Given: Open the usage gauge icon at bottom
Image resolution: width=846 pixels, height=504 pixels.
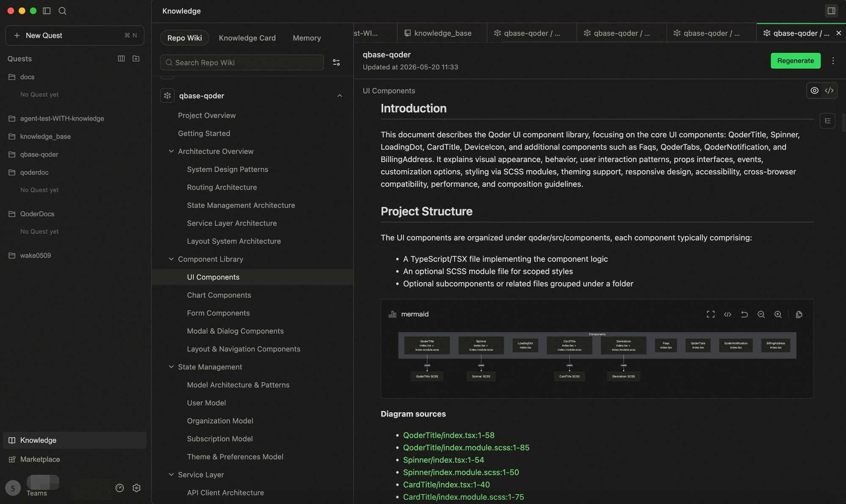Looking at the screenshot, I should pos(120,488).
